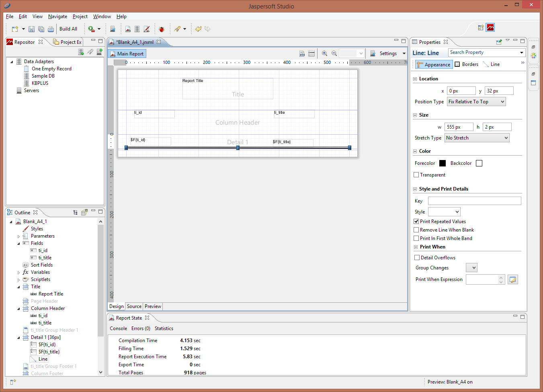
Task: Open the Statistics view
Action: pyautogui.click(x=164, y=328)
